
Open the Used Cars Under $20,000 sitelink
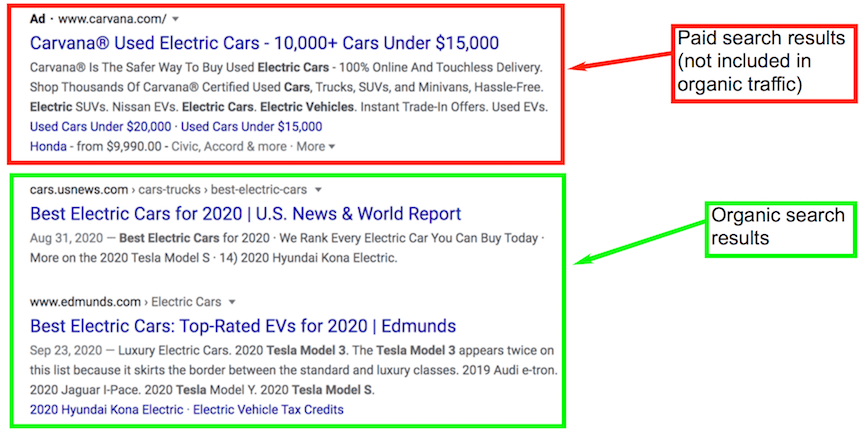coord(100,127)
